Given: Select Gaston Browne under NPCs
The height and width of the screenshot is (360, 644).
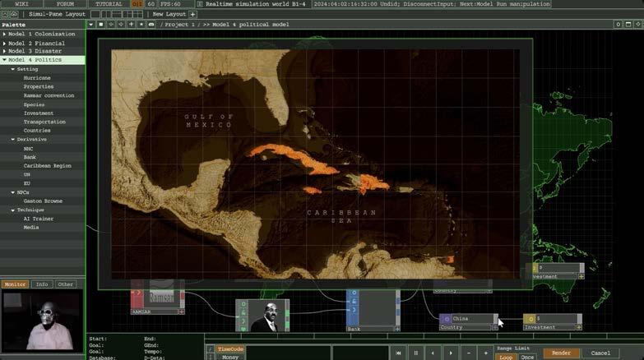Looking at the screenshot, I should click(43, 201).
